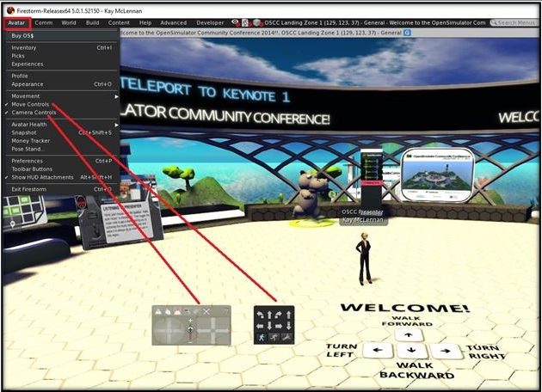Image resolution: width=542 pixels, height=392 pixels.
Task: Click the rear view camera preset icon
Action: click(177, 312)
